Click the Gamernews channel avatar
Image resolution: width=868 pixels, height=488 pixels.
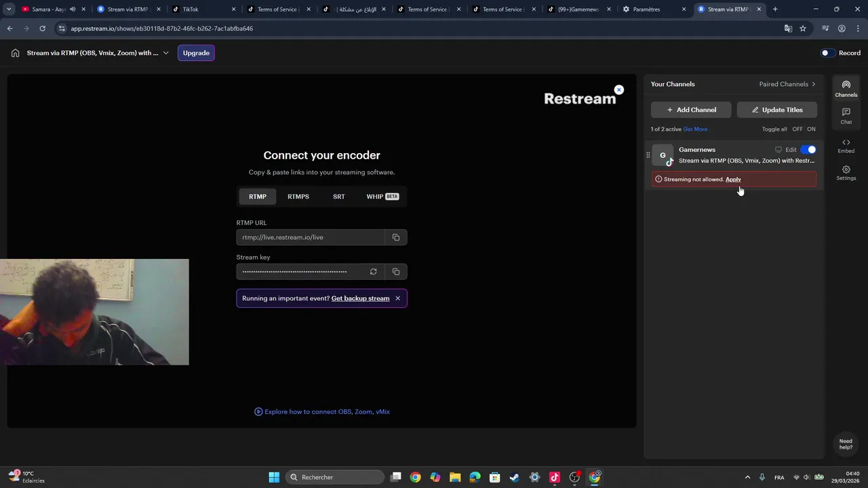point(663,155)
